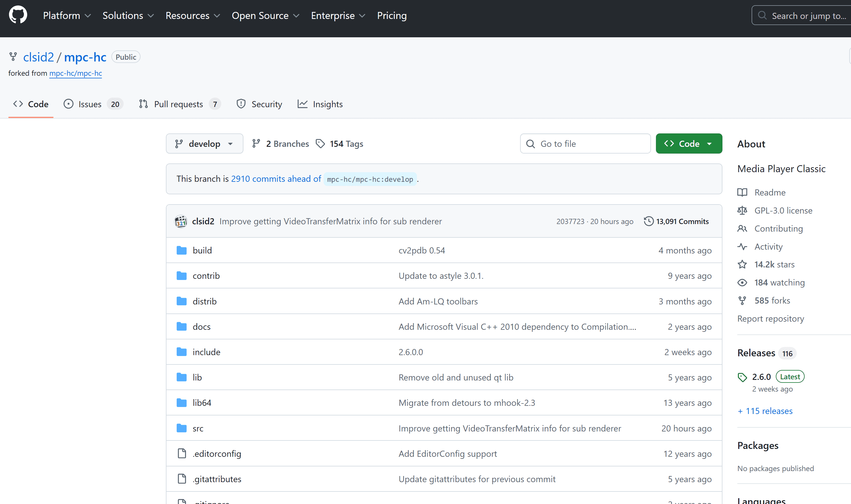Open the src folder
The width and height of the screenshot is (851, 504).
coord(198,429)
